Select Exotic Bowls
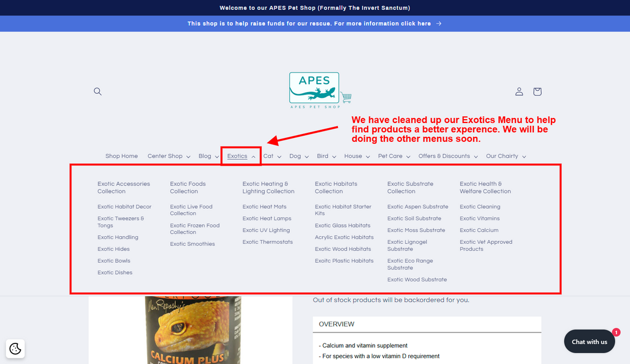The image size is (630, 364). [x=114, y=261]
